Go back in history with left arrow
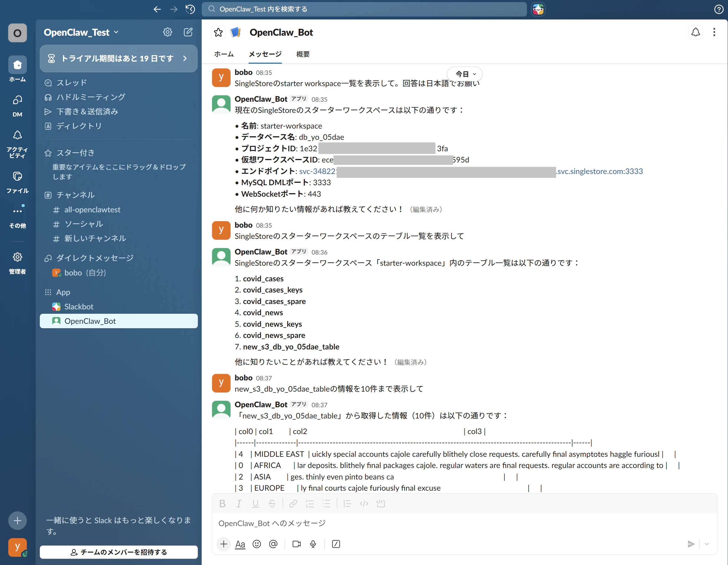Viewport: 728px width, 565px height. (157, 9)
